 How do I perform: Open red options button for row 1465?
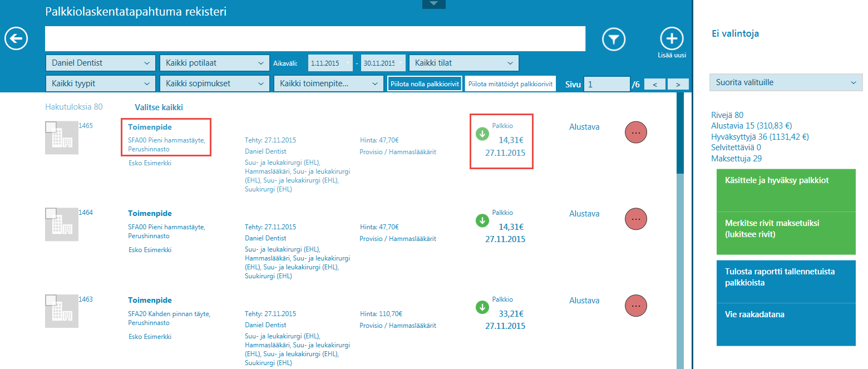click(x=636, y=132)
